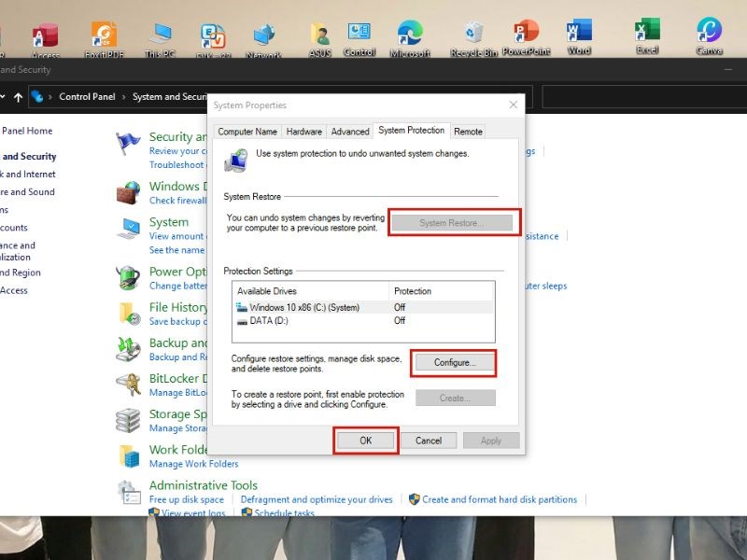Click the Configure button
The image size is (747, 560).
click(x=453, y=362)
